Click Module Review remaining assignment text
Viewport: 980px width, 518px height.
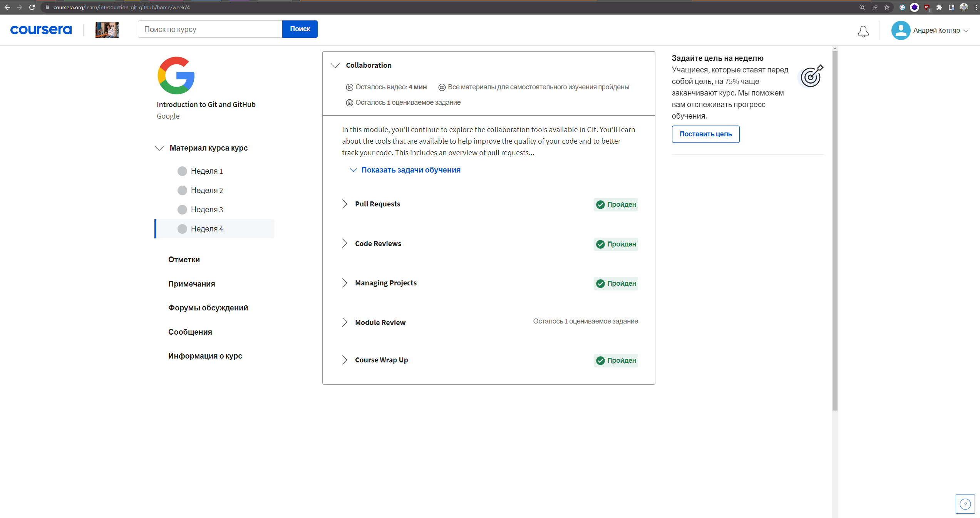pyautogui.click(x=585, y=321)
